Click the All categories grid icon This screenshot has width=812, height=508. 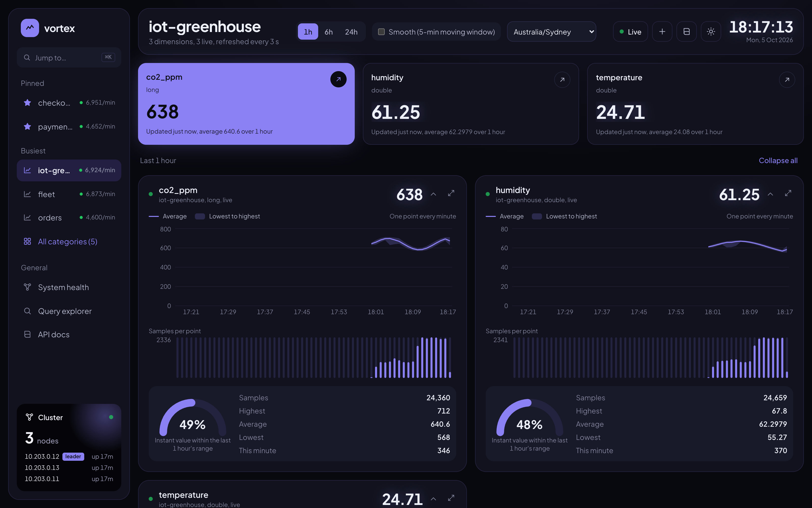27,242
